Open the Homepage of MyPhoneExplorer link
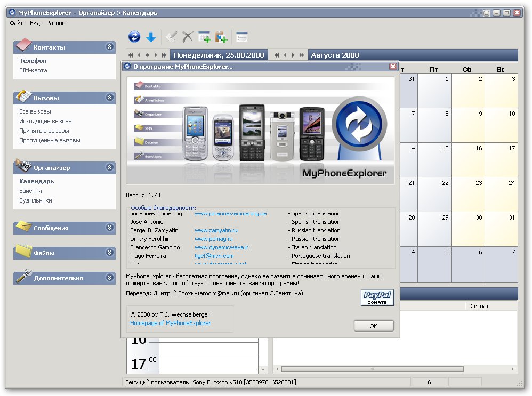 click(170, 323)
